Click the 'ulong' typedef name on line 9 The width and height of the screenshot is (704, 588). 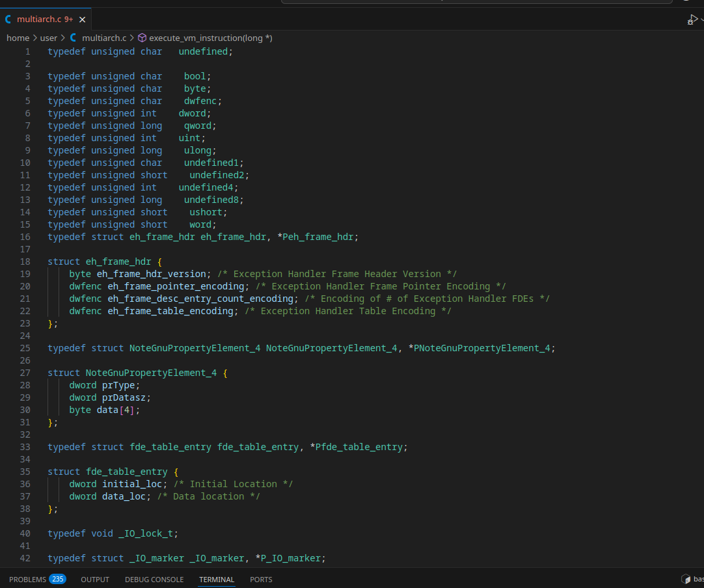pyautogui.click(x=198, y=150)
